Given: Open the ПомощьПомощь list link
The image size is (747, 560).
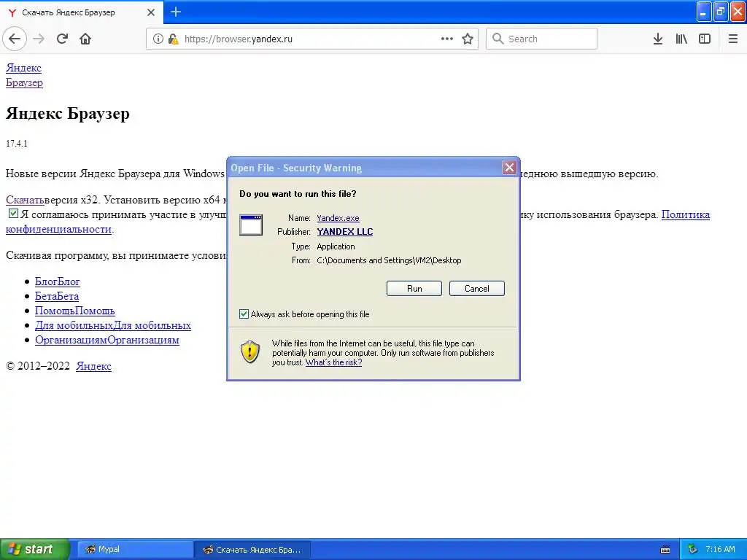Looking at the screenshot, I should pos(75,311).
